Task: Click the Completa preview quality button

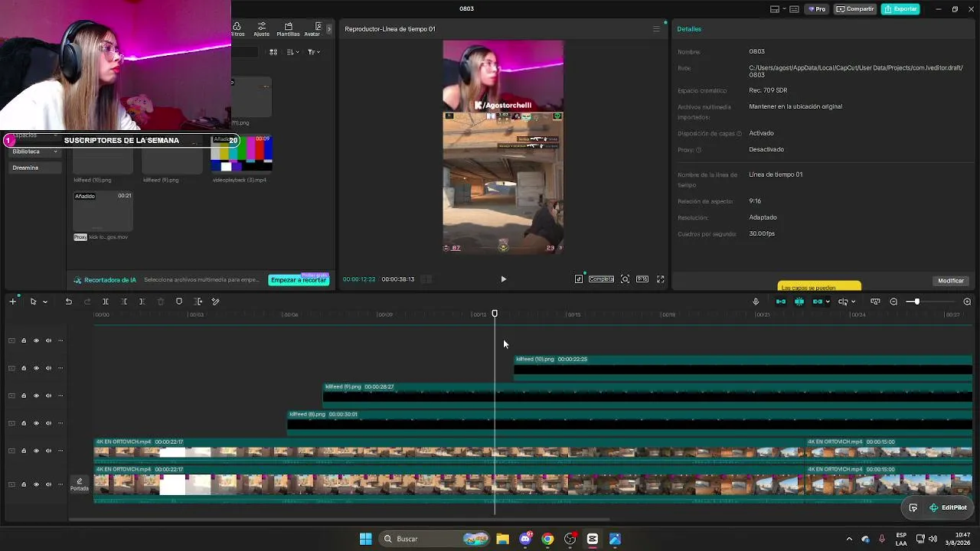Action: (x=601, y=279)
